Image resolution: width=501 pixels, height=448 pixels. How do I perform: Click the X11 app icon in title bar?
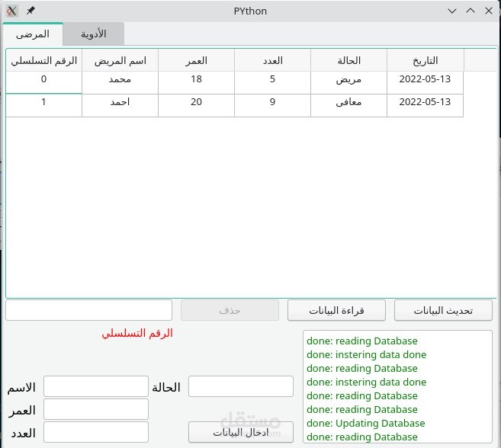(x=12, y=11)
